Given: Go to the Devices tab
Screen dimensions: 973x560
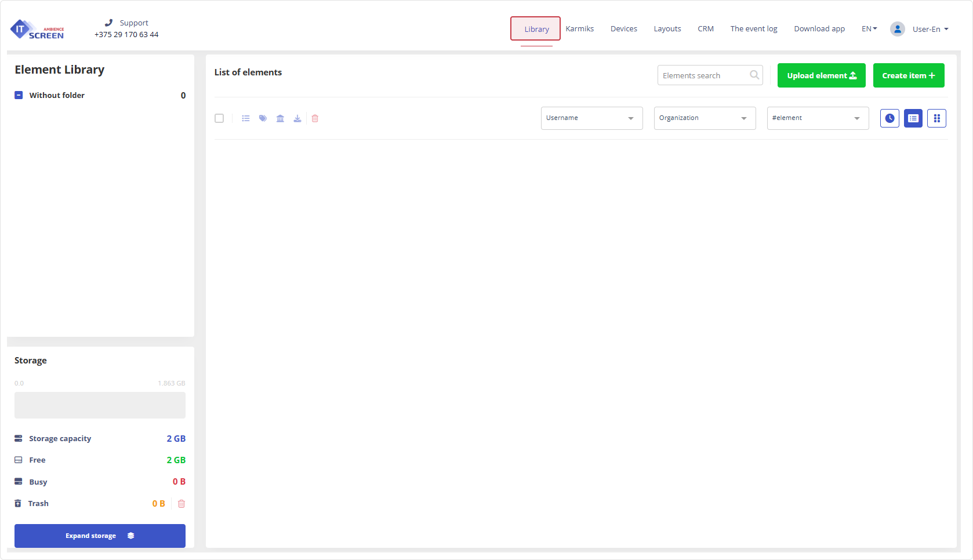Looking at the screenshot, I should pyautogui.click(x=623, y=29).
